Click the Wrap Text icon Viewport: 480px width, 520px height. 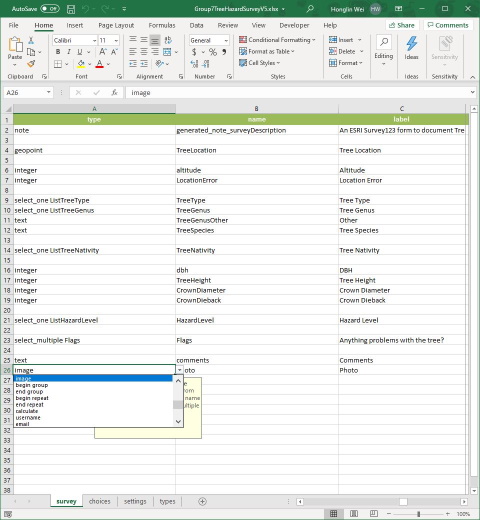pyautogui.click(x=168, y=40)
